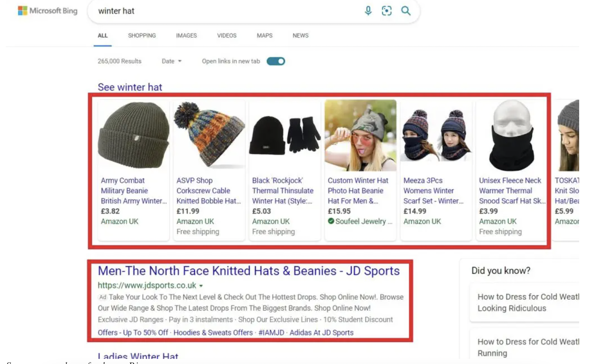
Task: Open visual search camera icon
Action: (x=387, y=11)
